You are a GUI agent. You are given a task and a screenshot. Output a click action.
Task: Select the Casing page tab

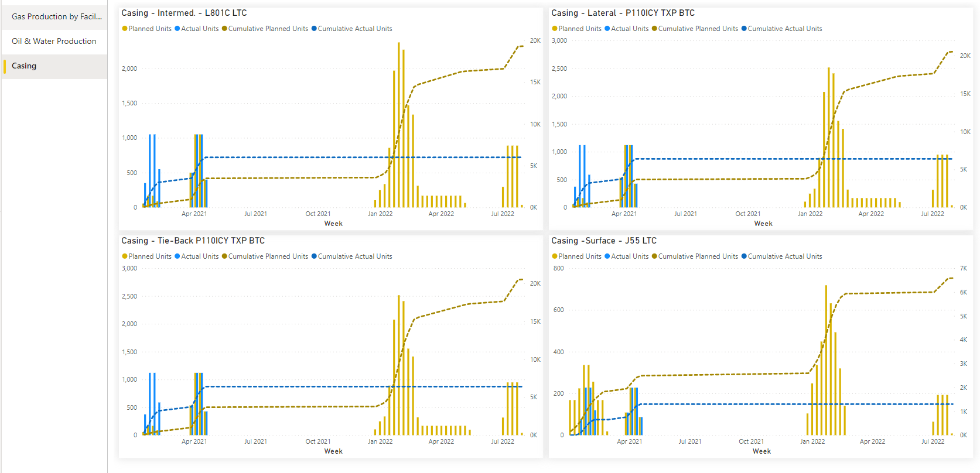click(x=24, y=66)
